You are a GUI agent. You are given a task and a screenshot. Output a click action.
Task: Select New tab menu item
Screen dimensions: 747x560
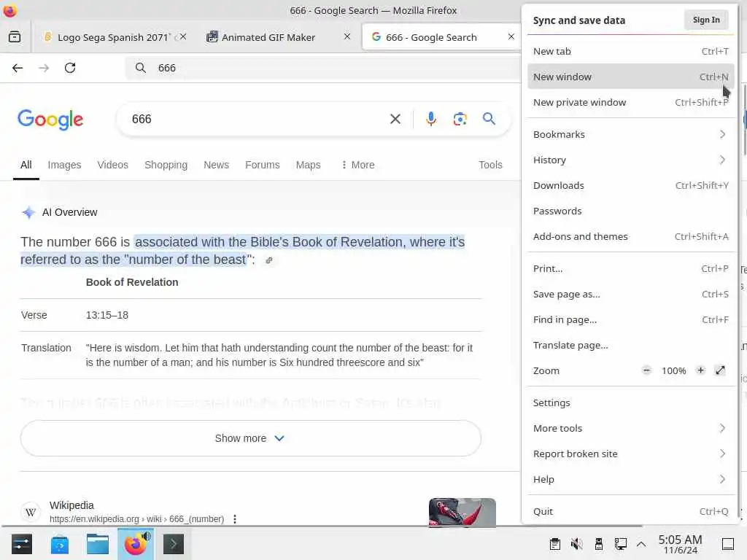pos(630,52)
